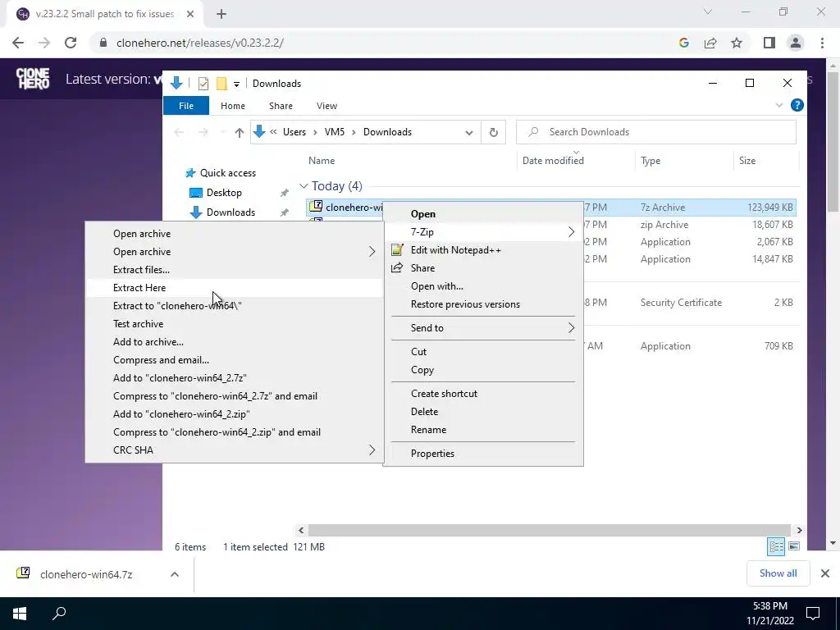The height and width of the screenshot is (630, 840).
Task: Switch to the Home ribbon tab
Action: click(232, 106)
